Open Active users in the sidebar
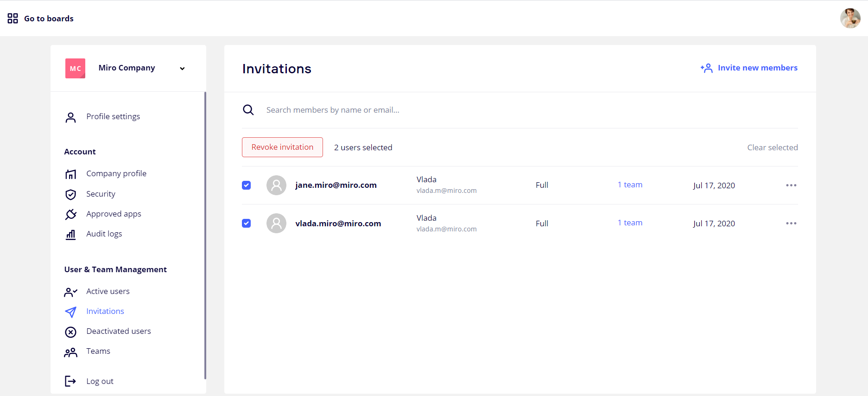The width and height of the screenshot is (868, 396). (x=108, y=291)
